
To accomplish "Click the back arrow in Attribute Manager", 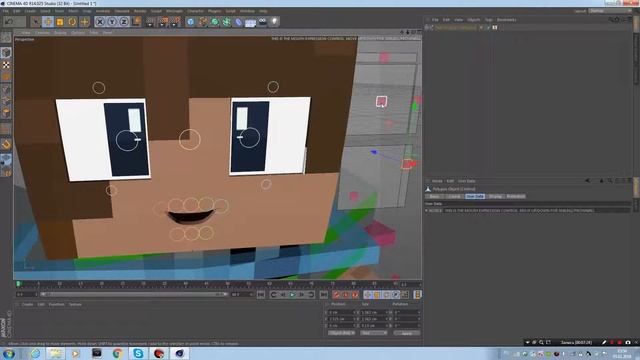I will [588, 180].
